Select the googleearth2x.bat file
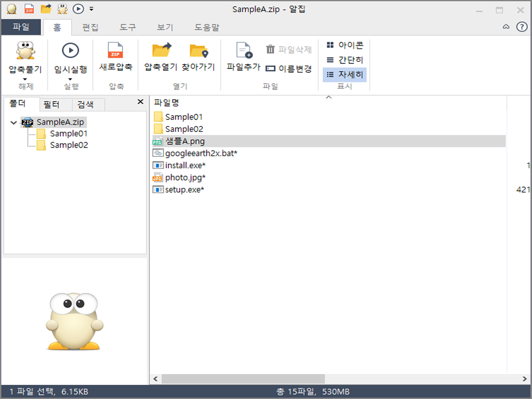The image size is (532, 399). (x=201, y=153)
